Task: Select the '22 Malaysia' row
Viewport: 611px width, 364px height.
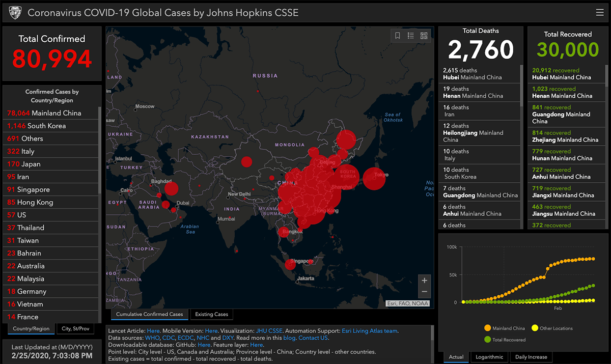Action: pyautogui.click(x=51, y=278)
